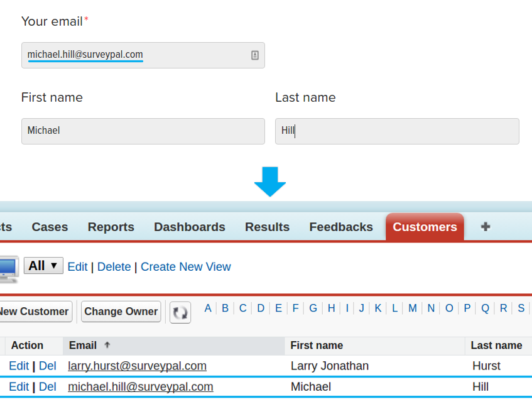Add a new tab with plus icon

(486, 227)
